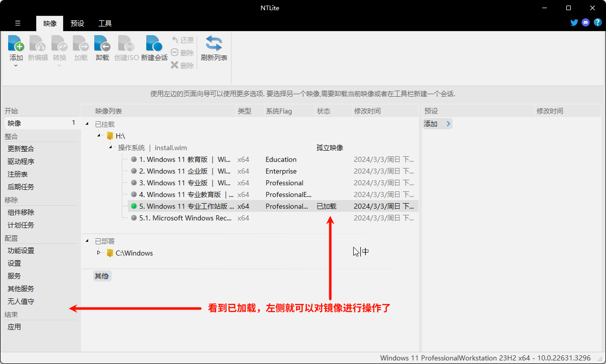The height and width of the screenshot is (364, 606).
Task: Open the dropdown arrow under 转换
Action: [59, 66]
